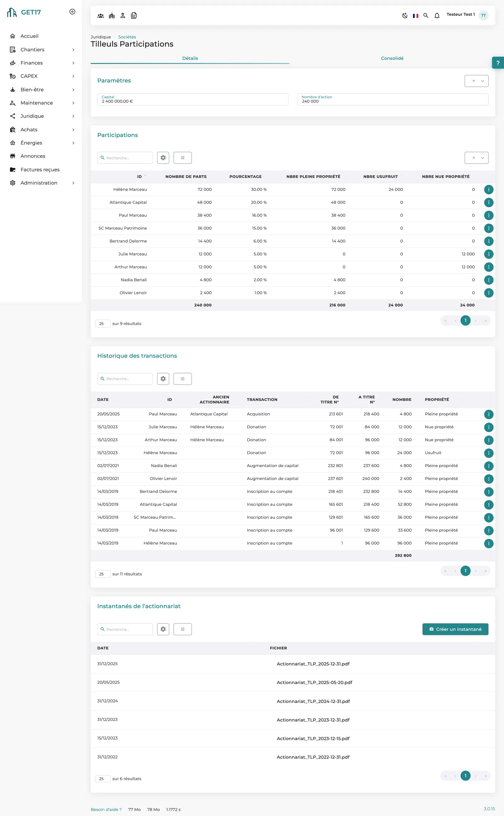Open Participations add dropdown button
The image size is (504, 816).
pyautogui.click(x=476, y=157)
